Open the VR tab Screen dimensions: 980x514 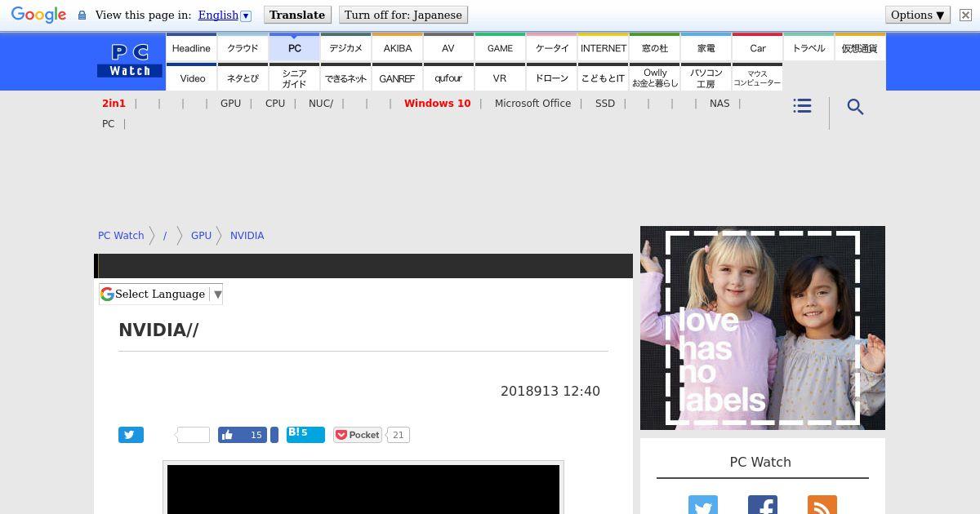tap(500, 78)
